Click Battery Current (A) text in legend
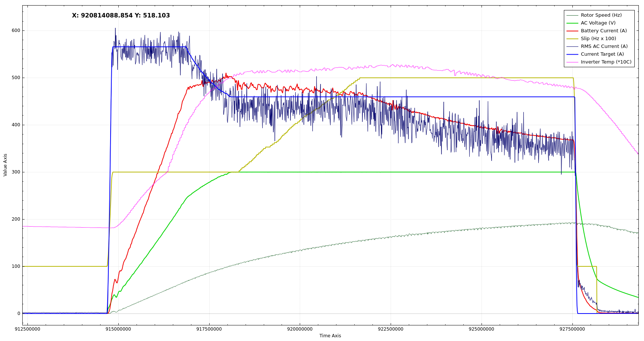This screenshot has height=341, width=644. (x=604, y=31)
